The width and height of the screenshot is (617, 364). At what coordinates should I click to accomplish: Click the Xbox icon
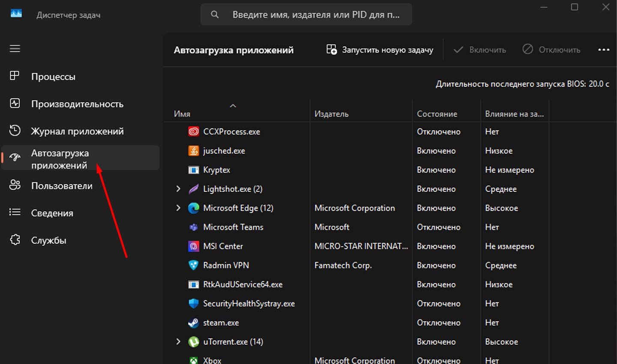194,360
